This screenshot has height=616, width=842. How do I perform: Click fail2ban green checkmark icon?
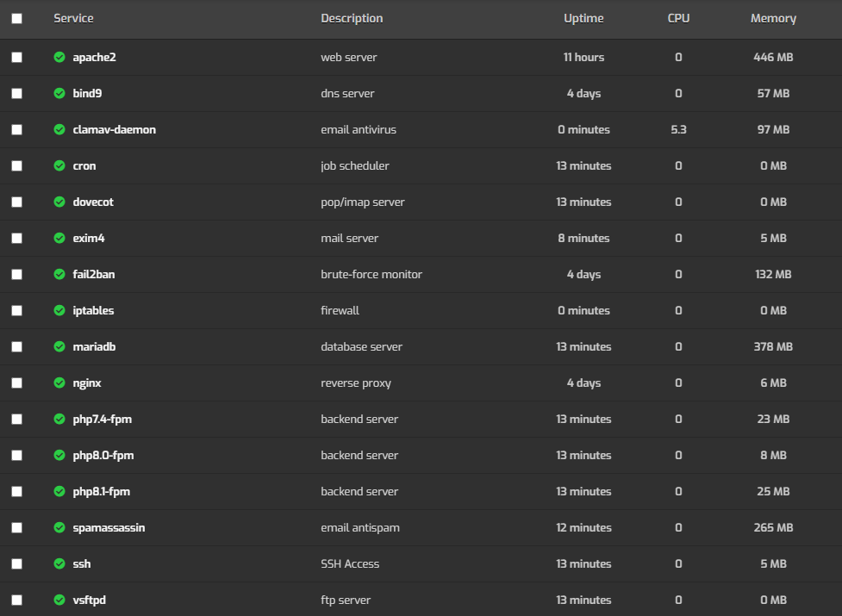tap(59, 274)
